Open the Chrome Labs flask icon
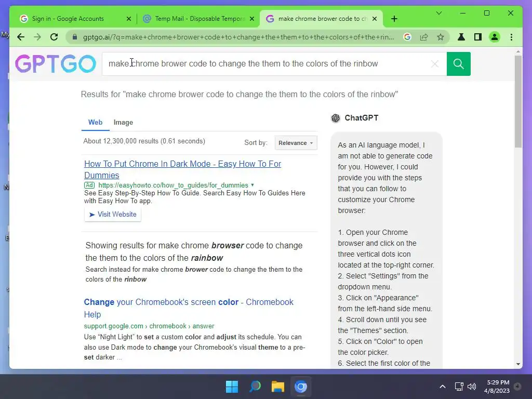The width and height of the screenshot is (532, 399). [461, 37]
